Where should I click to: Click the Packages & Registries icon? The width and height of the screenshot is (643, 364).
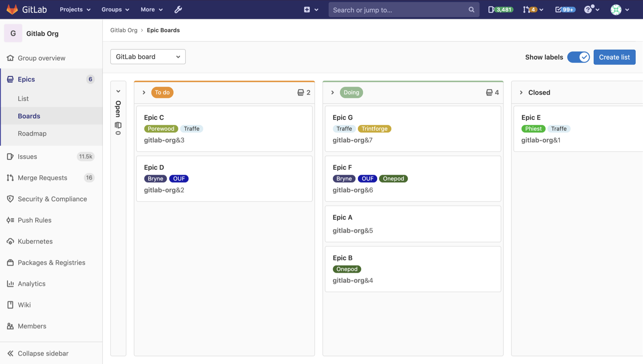pos(11,263)
